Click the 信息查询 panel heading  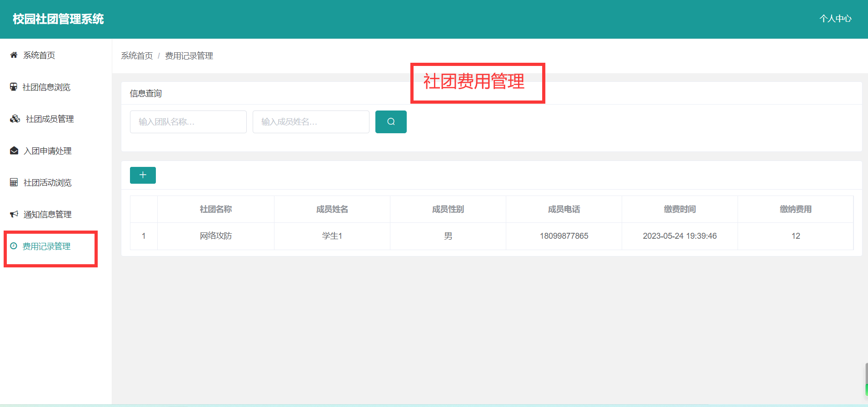pos(146,94)
